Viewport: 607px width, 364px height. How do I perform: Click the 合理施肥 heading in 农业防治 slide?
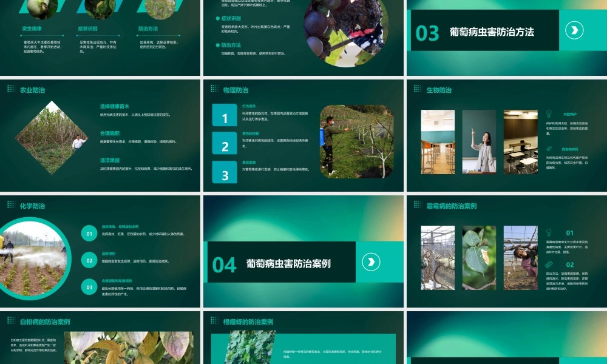[x=110, y=133]
